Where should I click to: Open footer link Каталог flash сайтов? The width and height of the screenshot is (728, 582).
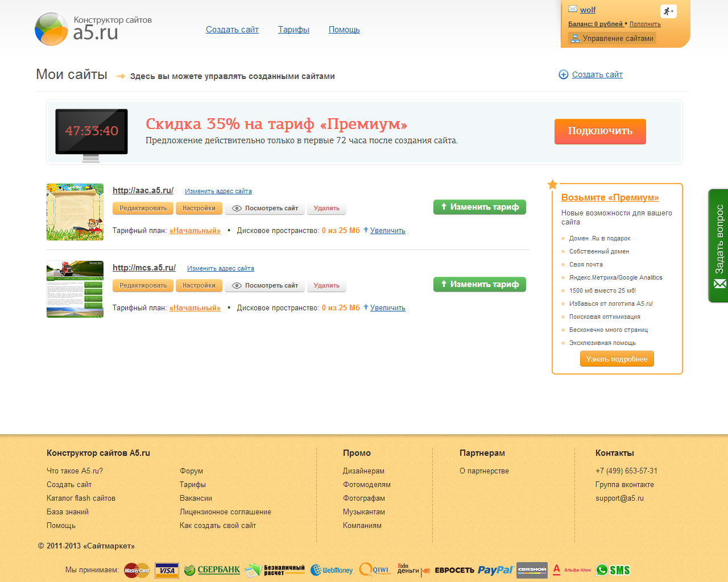(x=81, y=498)
